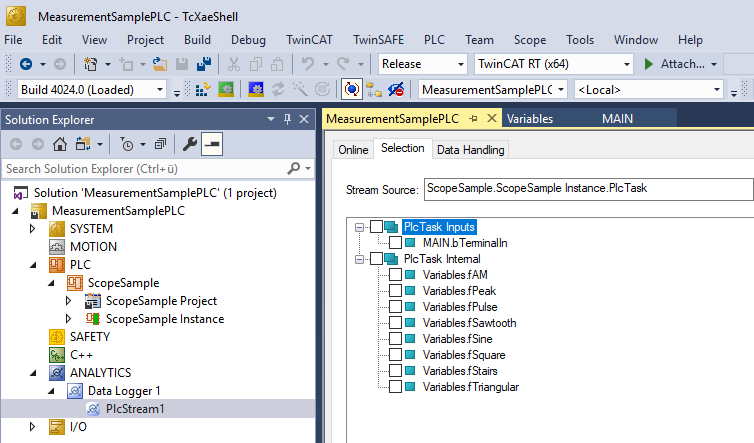This screenshot has width=754, height=443.
Task: Switch to the Data Handling tab
Action: click(470, 150)
